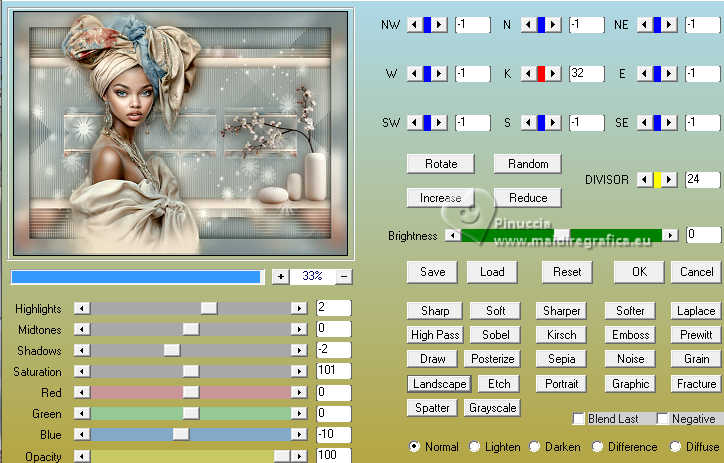Click the Saturation value field showing 101

[333, 371]
